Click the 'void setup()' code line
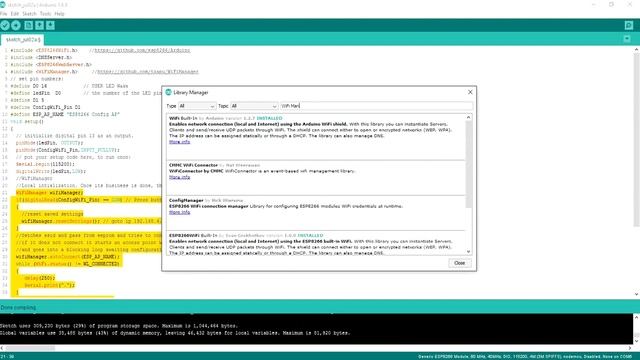 point(27,122)
